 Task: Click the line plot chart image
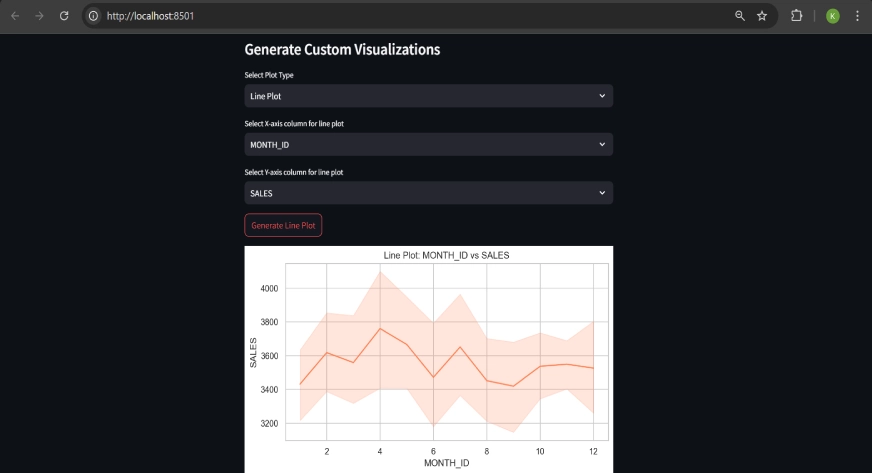(429, 360)
